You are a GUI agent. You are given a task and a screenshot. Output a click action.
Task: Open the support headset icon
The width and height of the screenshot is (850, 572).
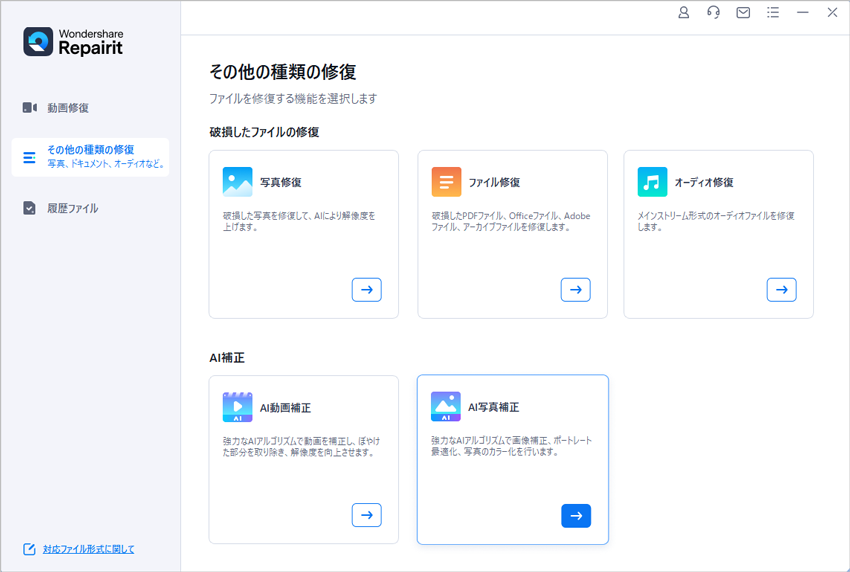[x=713, y=13]
